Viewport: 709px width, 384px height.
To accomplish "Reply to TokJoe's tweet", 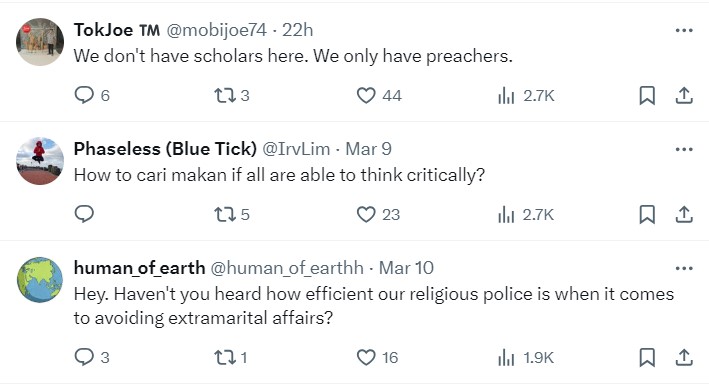I will click(92, 95).
